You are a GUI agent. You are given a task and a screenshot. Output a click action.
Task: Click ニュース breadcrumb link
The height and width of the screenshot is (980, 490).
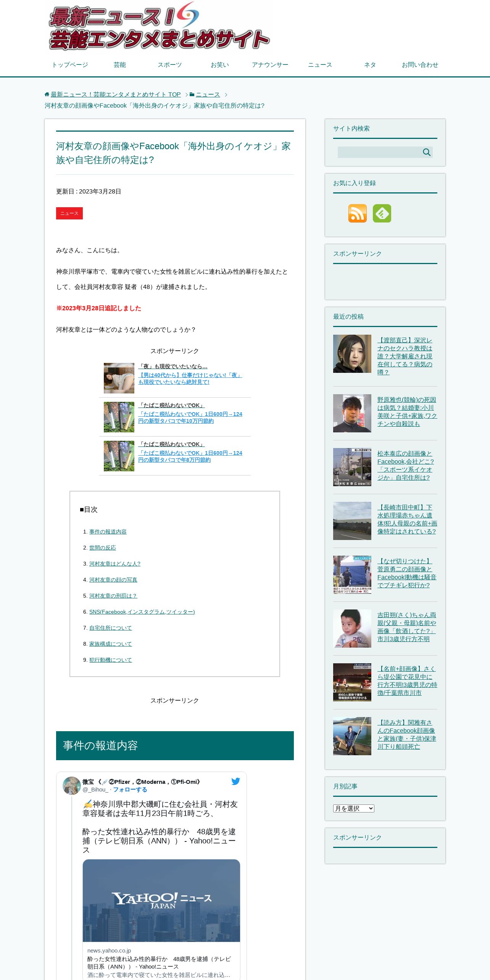(208, 95)
